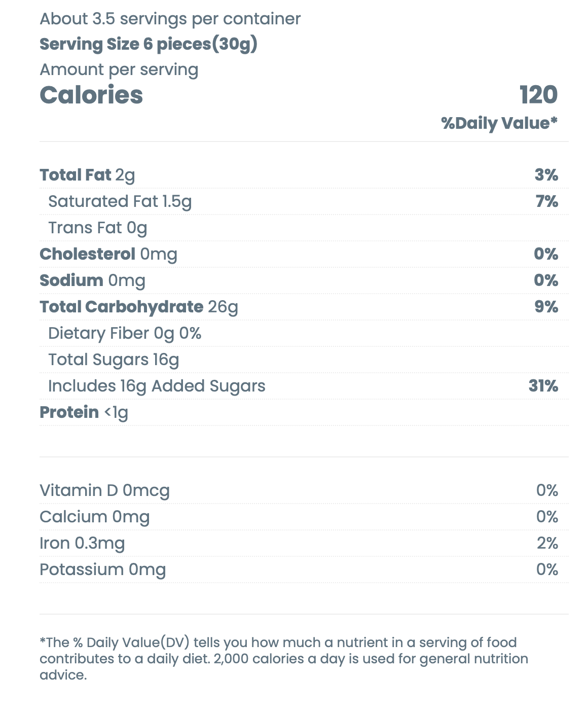The height and width of the screenshot is (711, 588).
Task: Click the Trans Fat 0g label
Action: click(x=97, y=228)
